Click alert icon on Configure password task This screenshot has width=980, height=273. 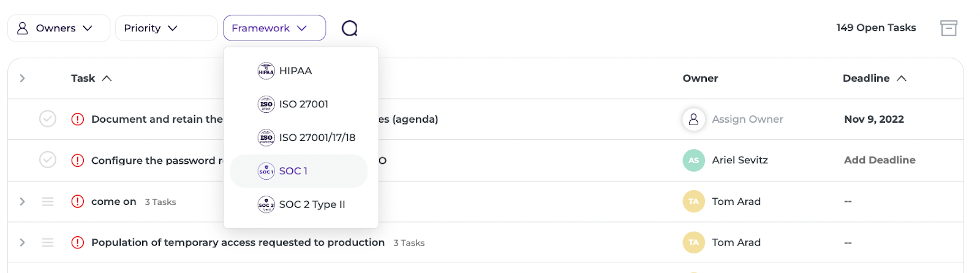78,160
